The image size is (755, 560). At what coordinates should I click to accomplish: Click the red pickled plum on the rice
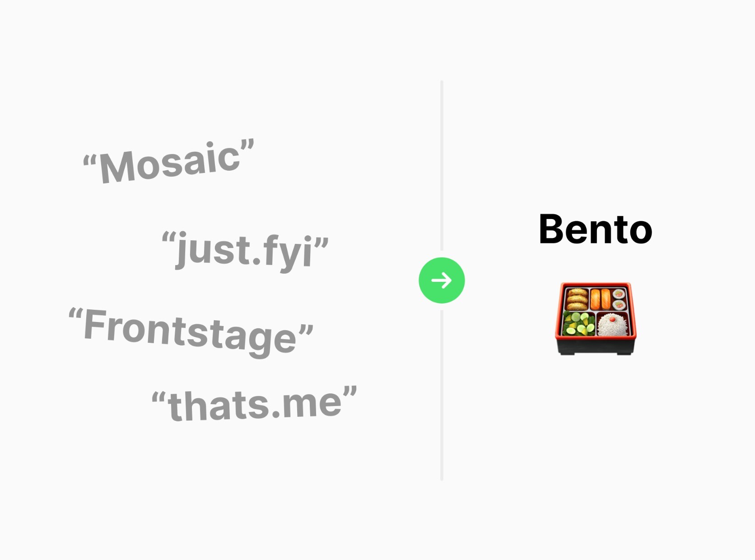pos(612,319)
